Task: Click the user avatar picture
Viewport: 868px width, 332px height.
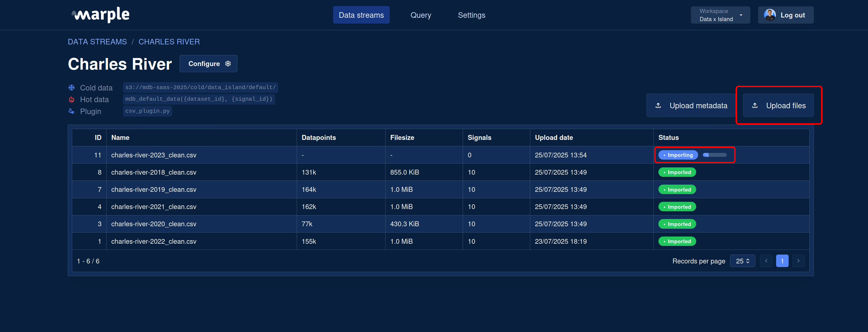Action: click(x=770, y=15)
